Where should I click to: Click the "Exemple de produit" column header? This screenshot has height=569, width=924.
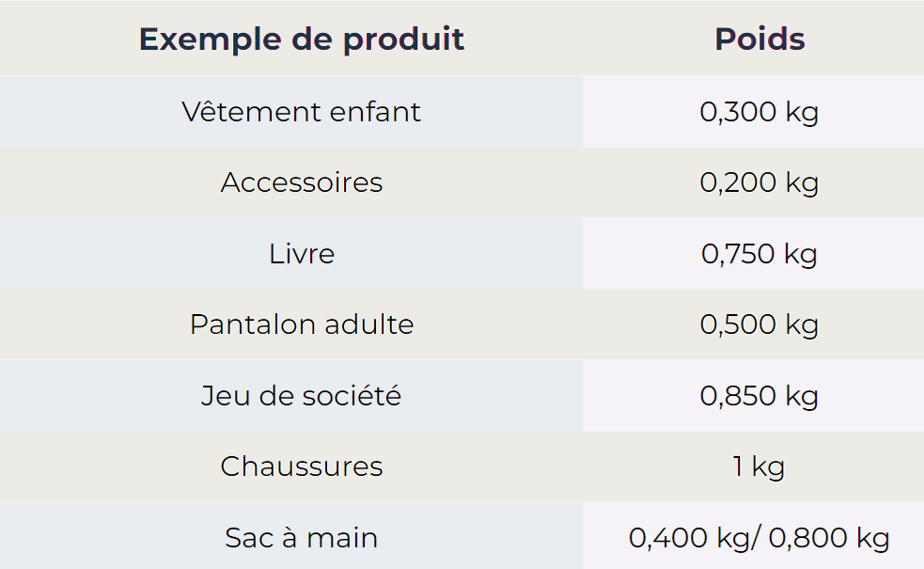[301, 40]
